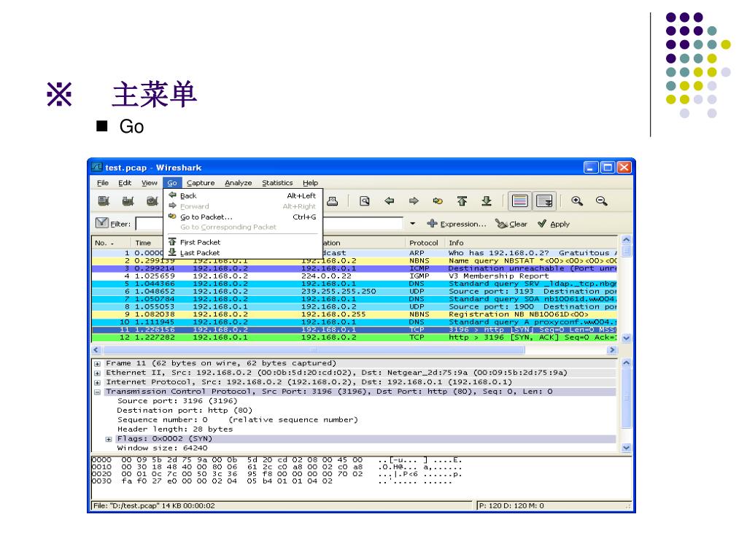Click the packet list horizontal scroll left arrow
This screenshot has width=747, height=560.
tap(96, 350)
